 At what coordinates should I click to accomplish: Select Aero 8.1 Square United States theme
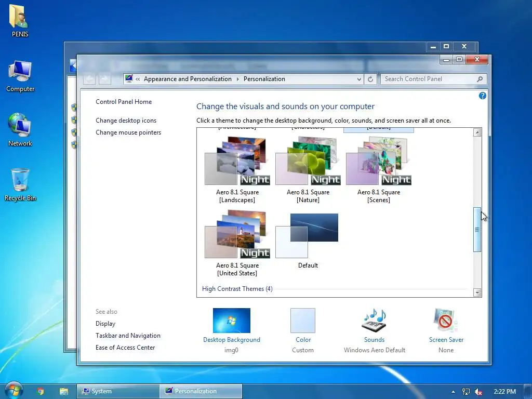(237, 243)
